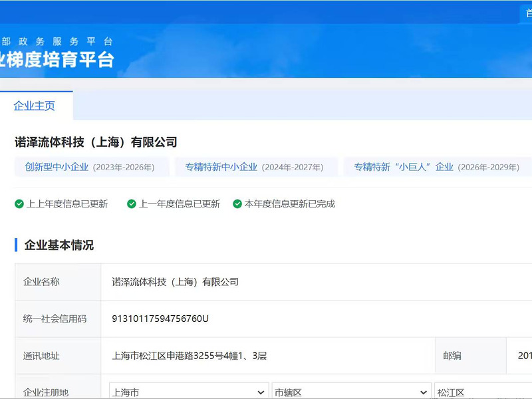
Task: Click the 统一社会信用码 label cell
Action: coord(58,319)
